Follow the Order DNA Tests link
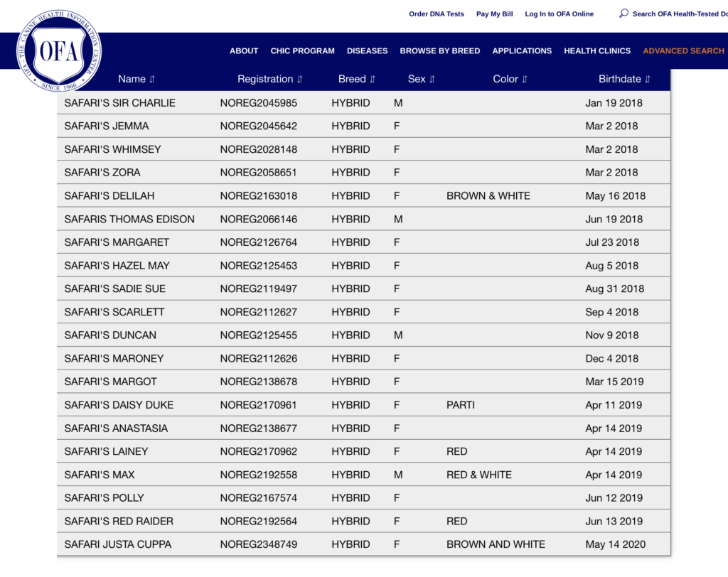 pyautogui.click(x=437, y=14)
